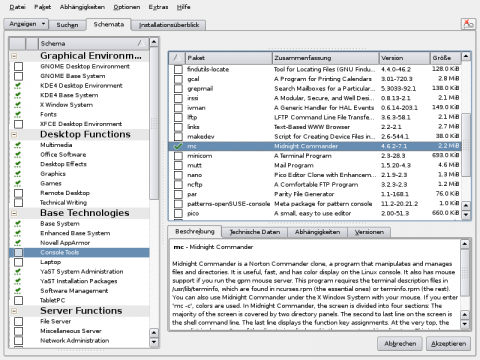This screenshot has height=360, width=480.
Task: Sort packages by the Größe column header
Action: (x=445, y=58)
